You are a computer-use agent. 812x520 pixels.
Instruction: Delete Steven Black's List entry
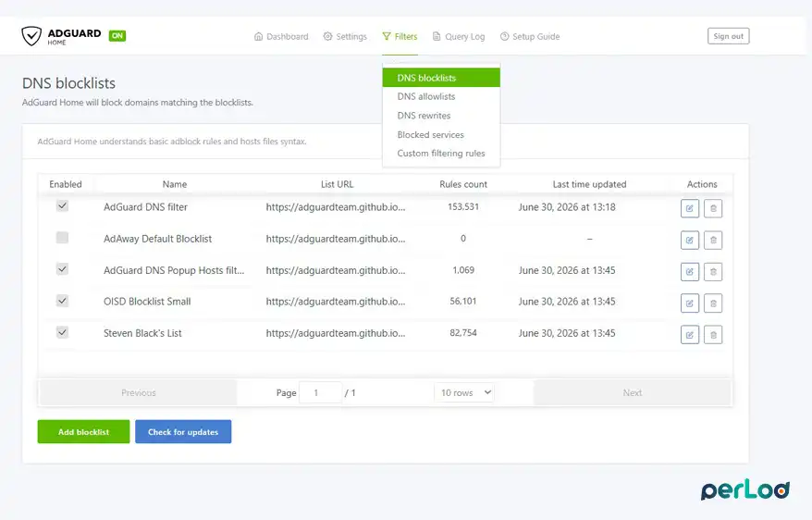click(713, 335)
